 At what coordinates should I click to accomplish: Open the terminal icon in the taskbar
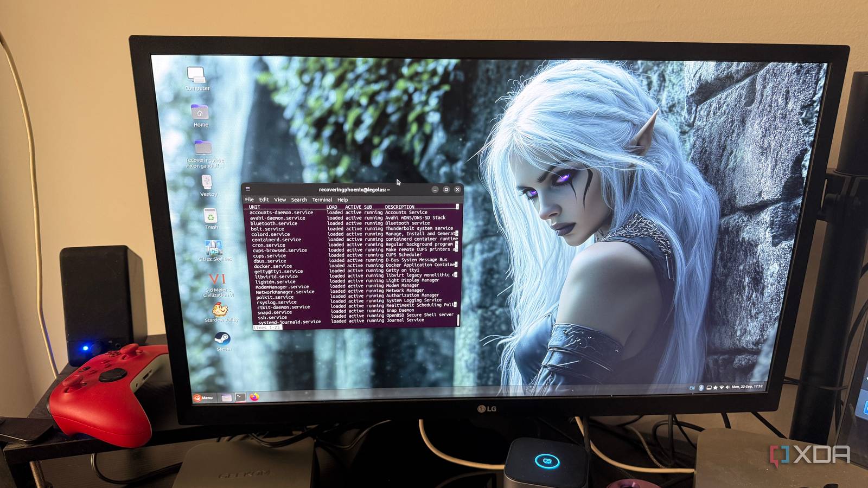pyautogui.click(x=241, y=397)
